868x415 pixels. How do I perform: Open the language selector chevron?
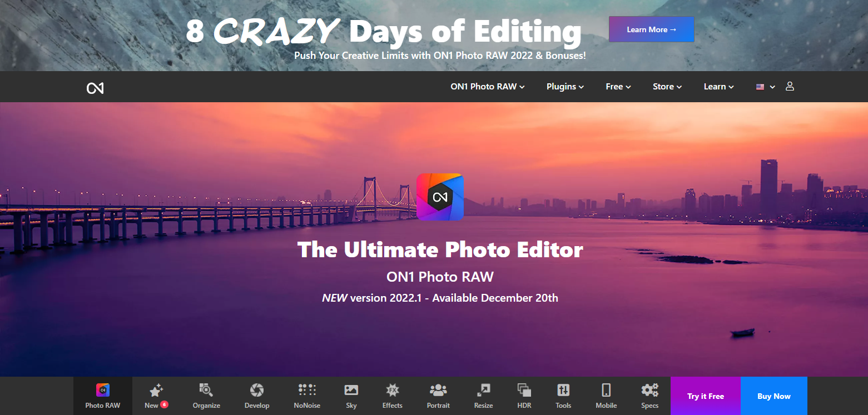[772, 87]
